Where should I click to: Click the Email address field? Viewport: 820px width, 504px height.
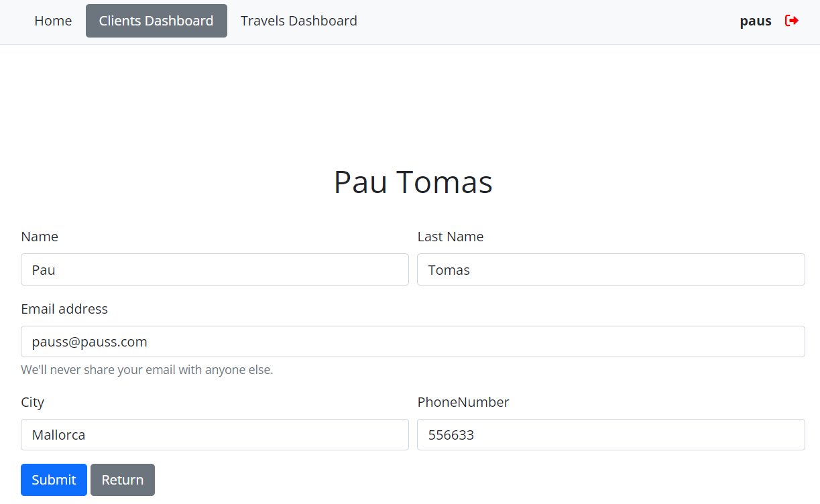(x=412, y=341)
